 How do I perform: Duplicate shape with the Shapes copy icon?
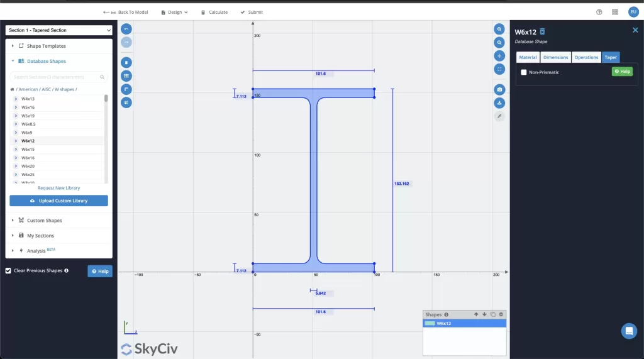coord(493,314)
